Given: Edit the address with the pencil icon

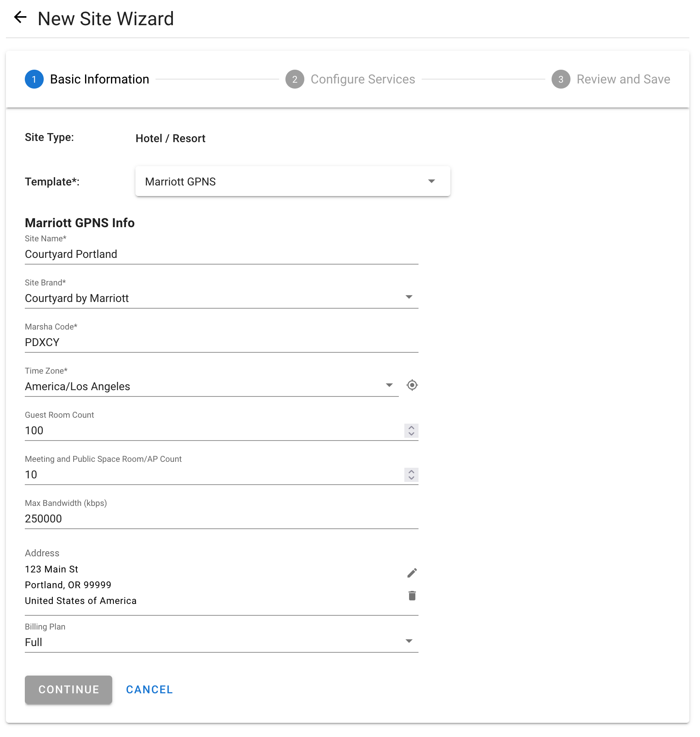Looking at the screenshot, I should click(x=412, y=573).
